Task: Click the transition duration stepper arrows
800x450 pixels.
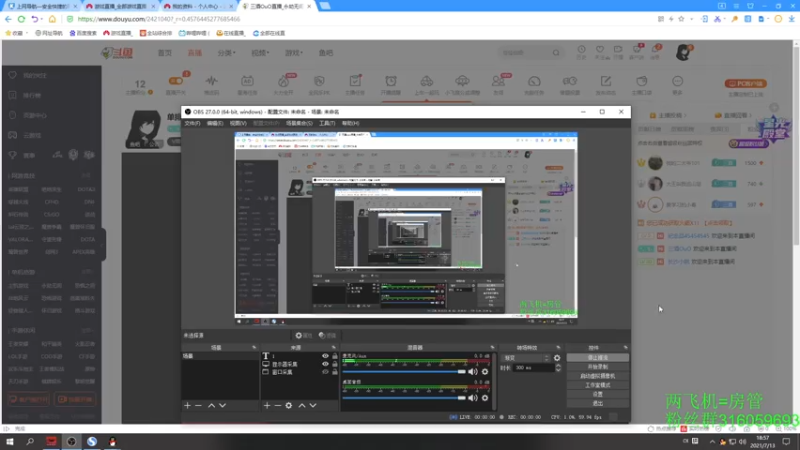Action: pyautogui.click(x=558, y=368)
